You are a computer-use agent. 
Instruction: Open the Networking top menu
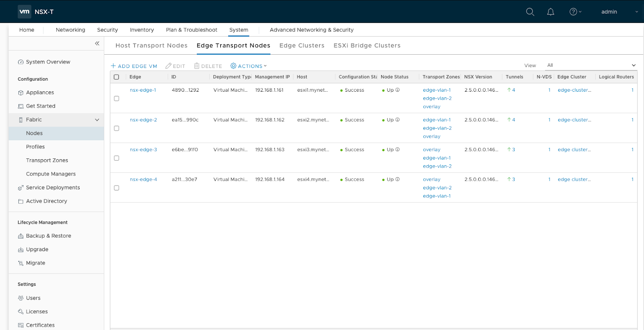point(70,30)
